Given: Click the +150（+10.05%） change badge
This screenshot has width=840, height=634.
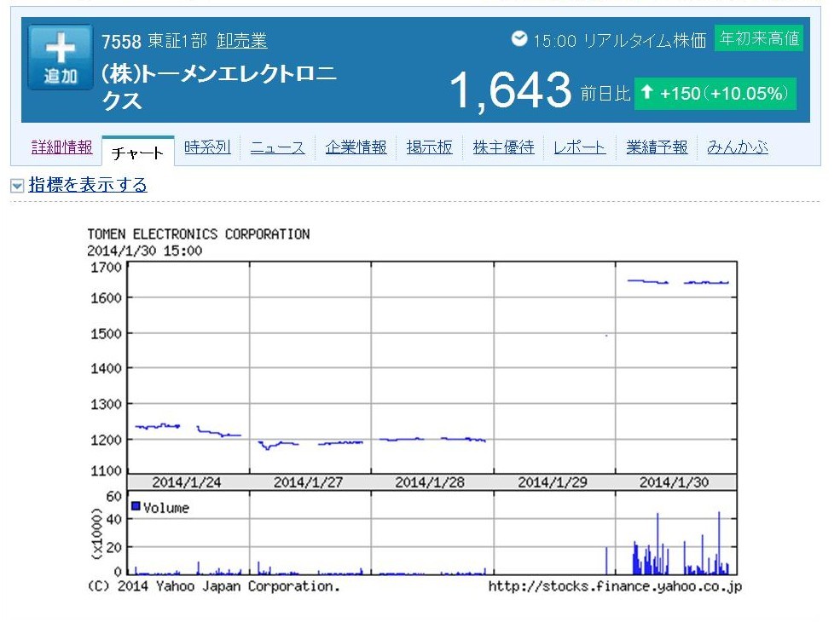Looking at the screenshot, I should point(715,93).
